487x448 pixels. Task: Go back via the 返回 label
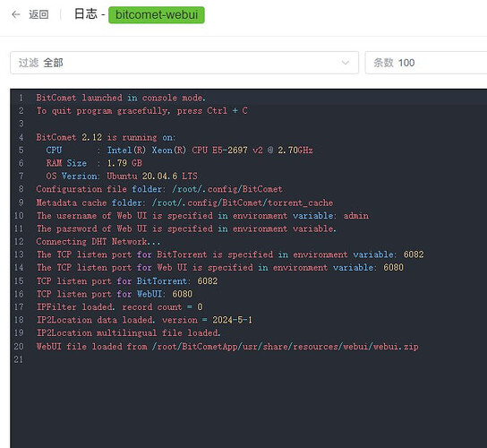[38, 14]
